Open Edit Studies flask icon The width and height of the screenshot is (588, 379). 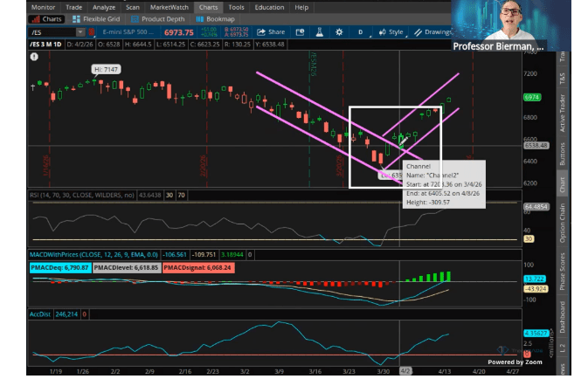click(320, 32)
